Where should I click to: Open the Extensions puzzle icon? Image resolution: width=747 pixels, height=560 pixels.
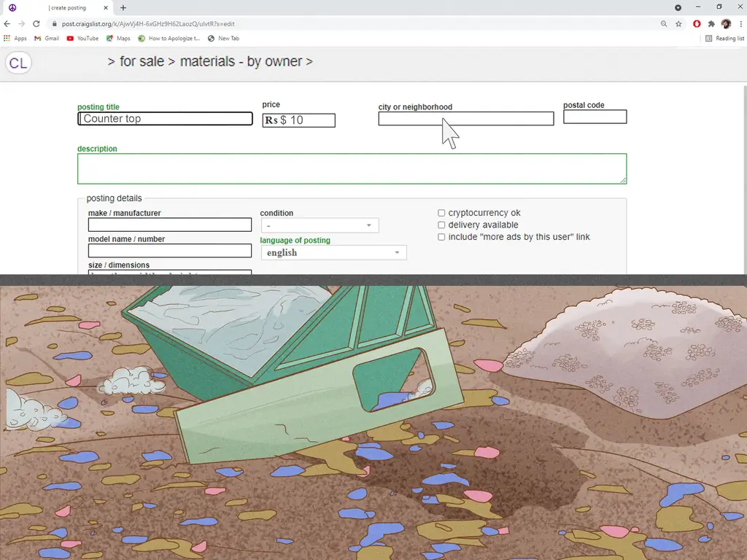pos(711,24)
